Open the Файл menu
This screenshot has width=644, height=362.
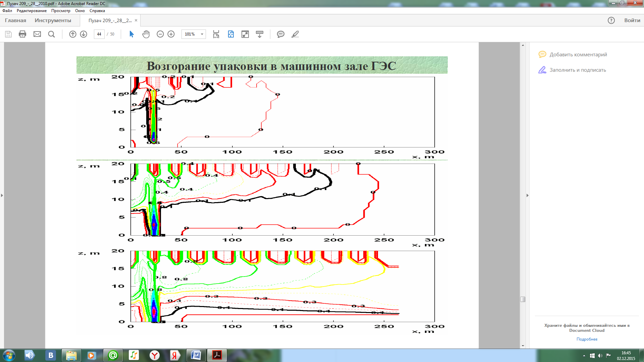[7, 11]
